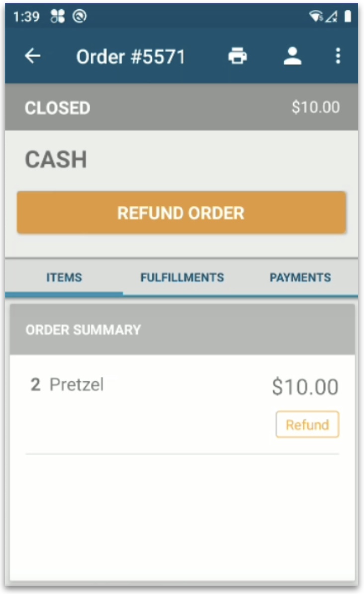
Task: Tap the battery status icon
Action: pos(347,16)
